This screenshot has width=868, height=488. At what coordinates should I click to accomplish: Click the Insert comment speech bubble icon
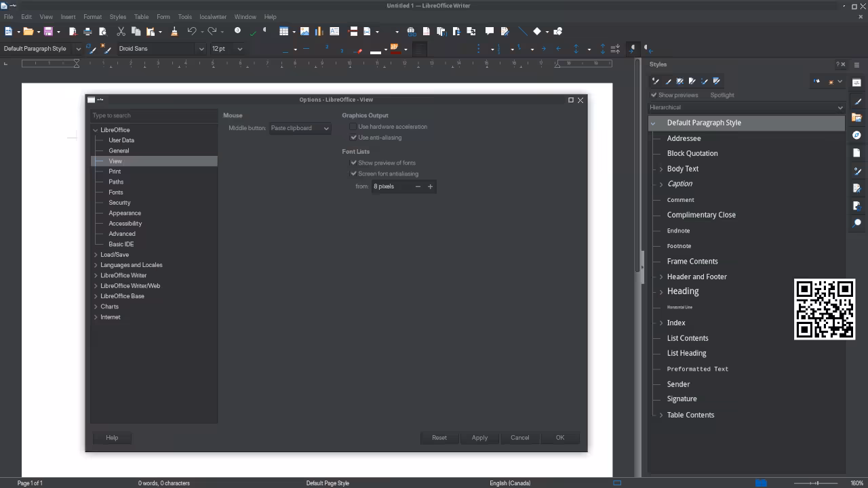pos(489,31)
